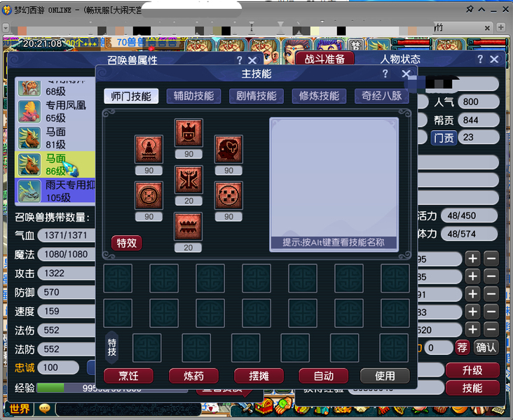This screenshot has width=513, height=420.
Task: Open the chat bubble icon beside 世界
Action: (x=44, y=408)
